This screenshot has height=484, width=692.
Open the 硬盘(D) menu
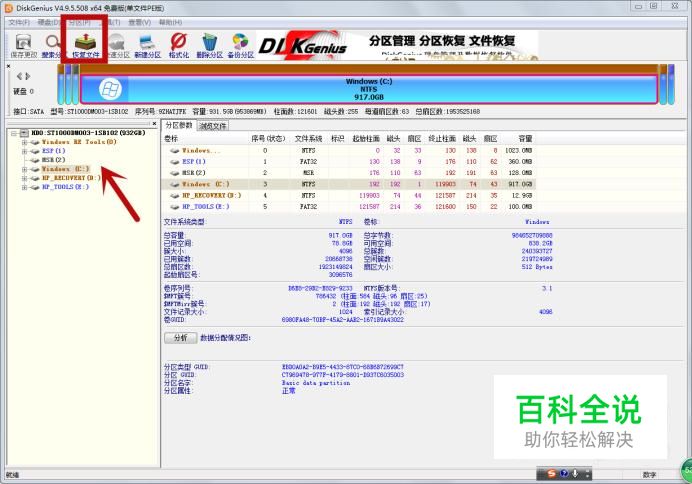point(49,22)
